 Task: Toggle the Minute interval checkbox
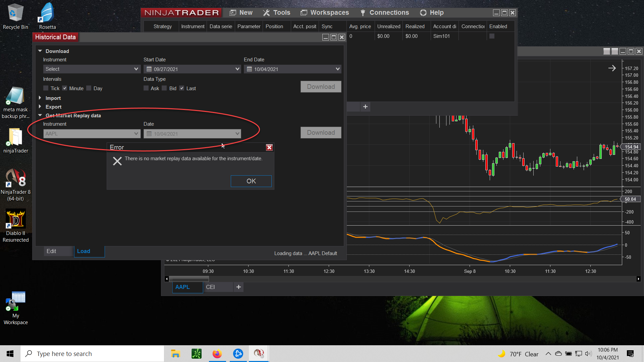click(x=65, y=88)
